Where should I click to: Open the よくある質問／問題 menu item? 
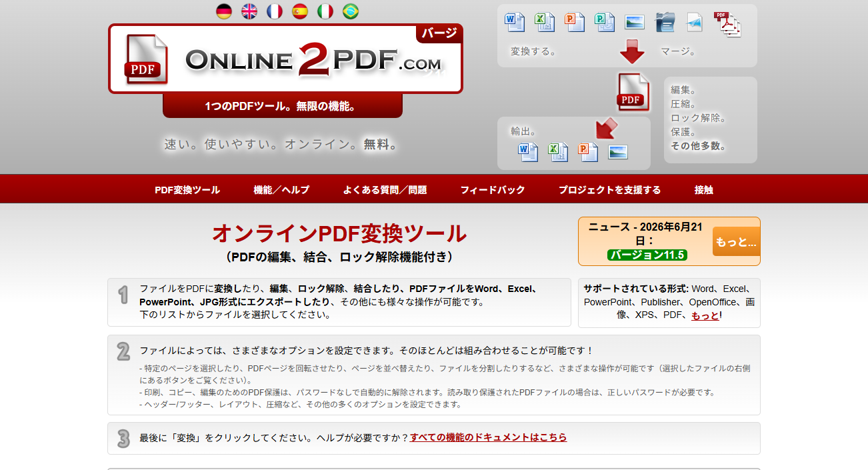point(385,190)
